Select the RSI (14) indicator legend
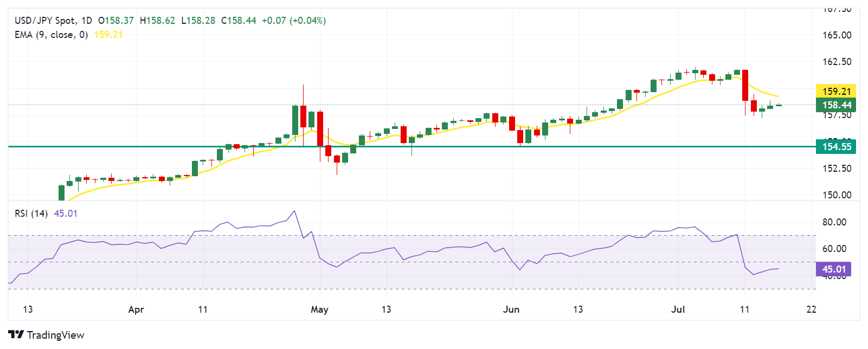 pos(31,214)
